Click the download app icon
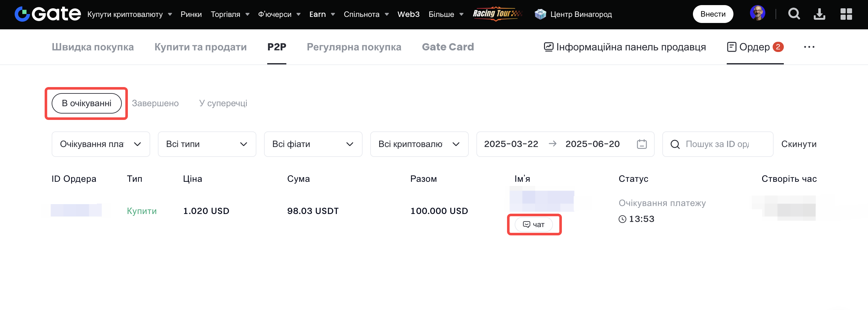868x310 pixels. pos(819,14)
